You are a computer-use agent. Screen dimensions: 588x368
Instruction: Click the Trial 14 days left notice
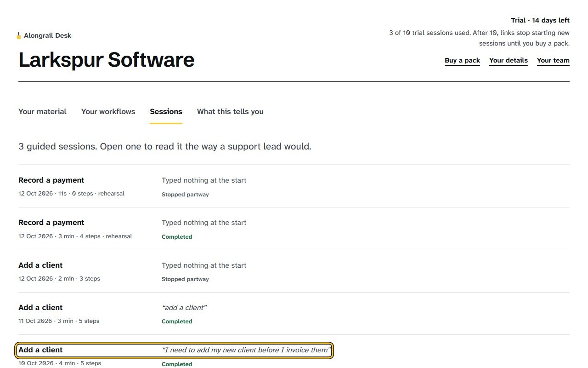[540, 20]
